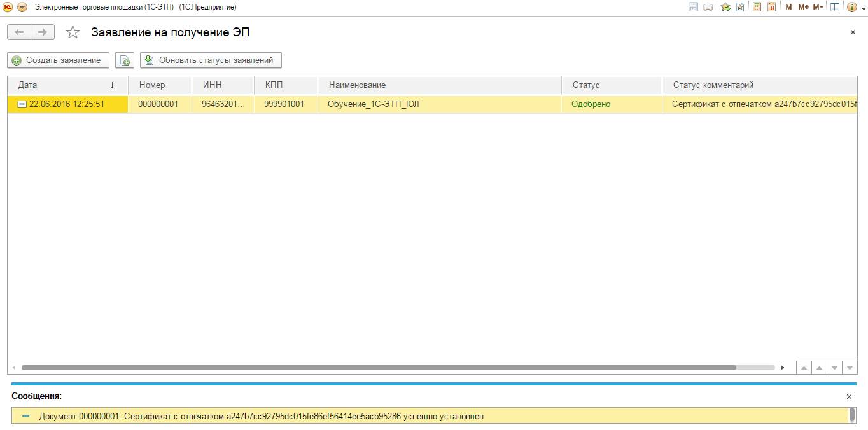868x430 pixels.
Task: Go back with the left arrow button
Action: [x=19, y=32]
